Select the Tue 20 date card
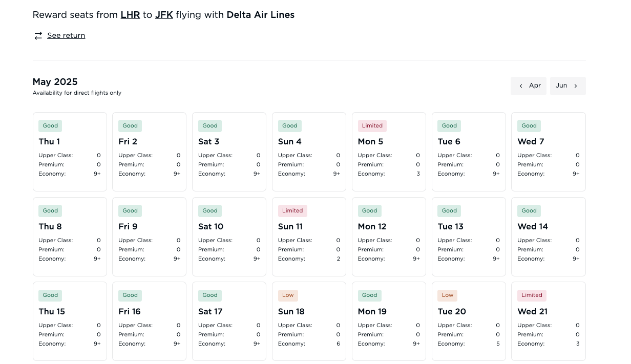The width and height of the screenshot is (631, 364). [x=469, y=322]
